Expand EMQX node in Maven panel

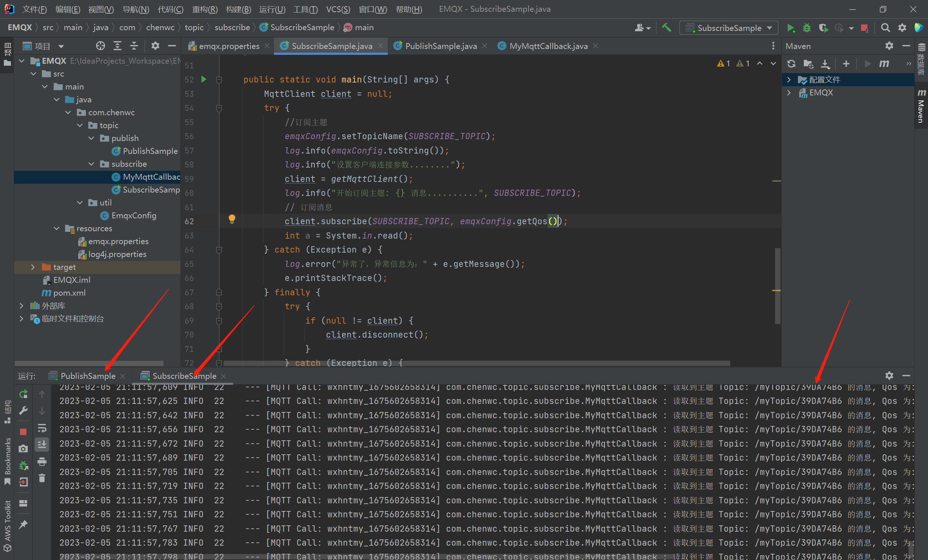pyautogui.click(x=789, y=93)
